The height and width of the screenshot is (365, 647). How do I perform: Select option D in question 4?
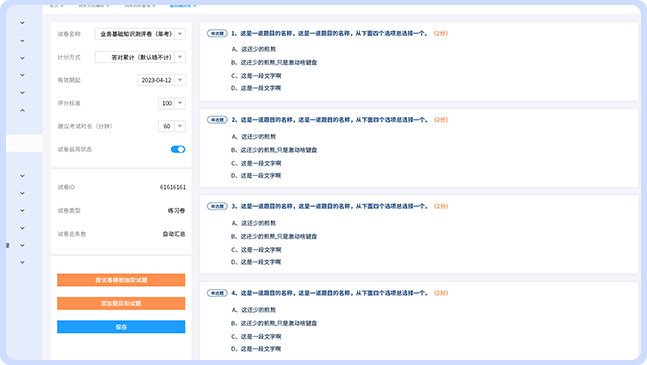tap(256, 349)
